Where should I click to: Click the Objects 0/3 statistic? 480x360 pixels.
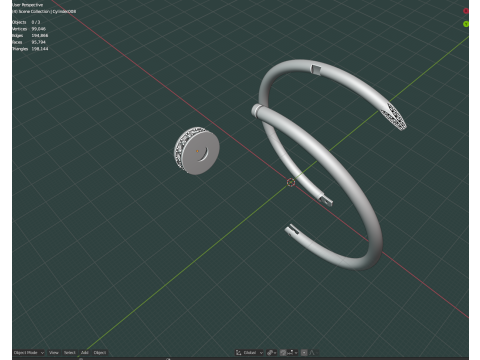click(x=26, y=22)
